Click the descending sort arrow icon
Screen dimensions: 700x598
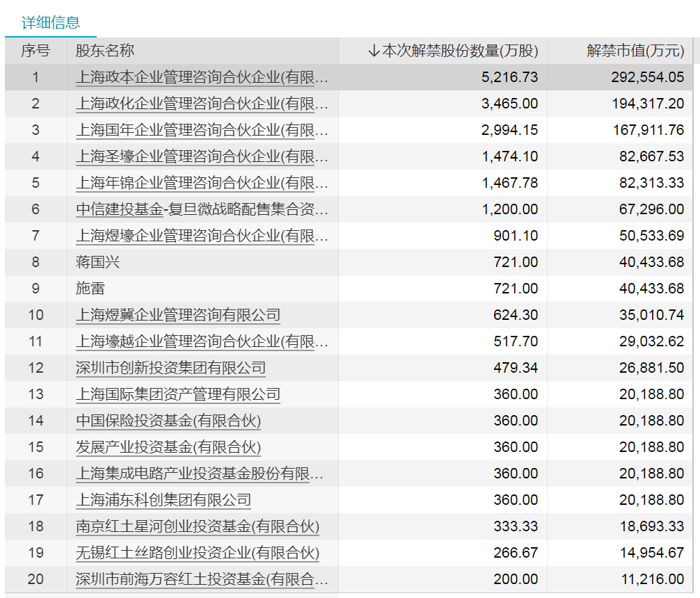point(374,51)
